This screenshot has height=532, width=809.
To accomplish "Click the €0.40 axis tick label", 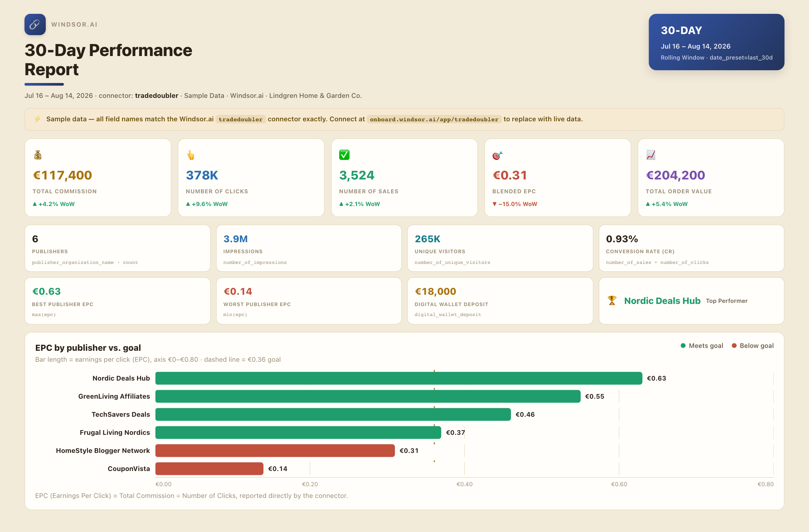I will click(464, 484).
